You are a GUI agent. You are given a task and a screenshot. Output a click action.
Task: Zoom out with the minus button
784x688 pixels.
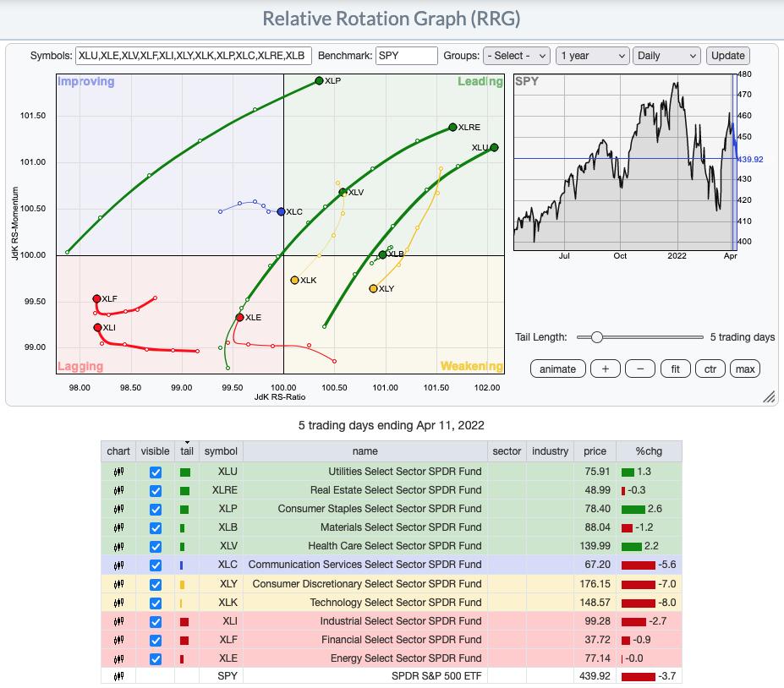point(640,369)
